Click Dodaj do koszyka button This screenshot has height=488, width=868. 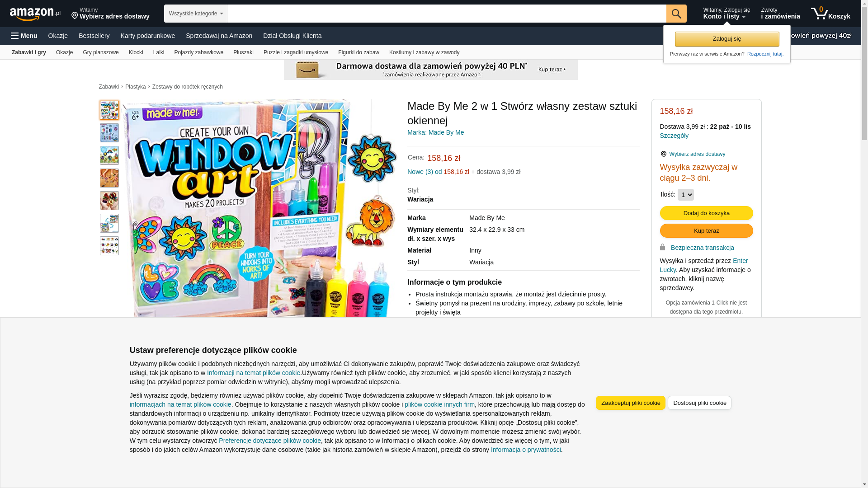(x=707, y=213)
